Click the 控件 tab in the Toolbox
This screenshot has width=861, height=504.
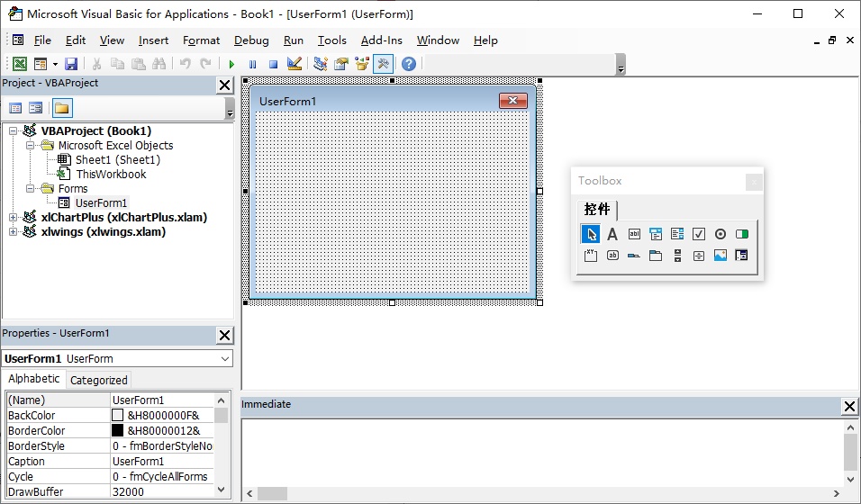point(597,209)
